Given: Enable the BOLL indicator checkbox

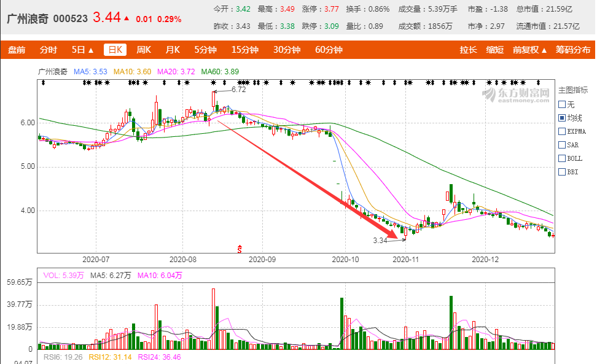Looking at the screenshot, I should 562,158.
